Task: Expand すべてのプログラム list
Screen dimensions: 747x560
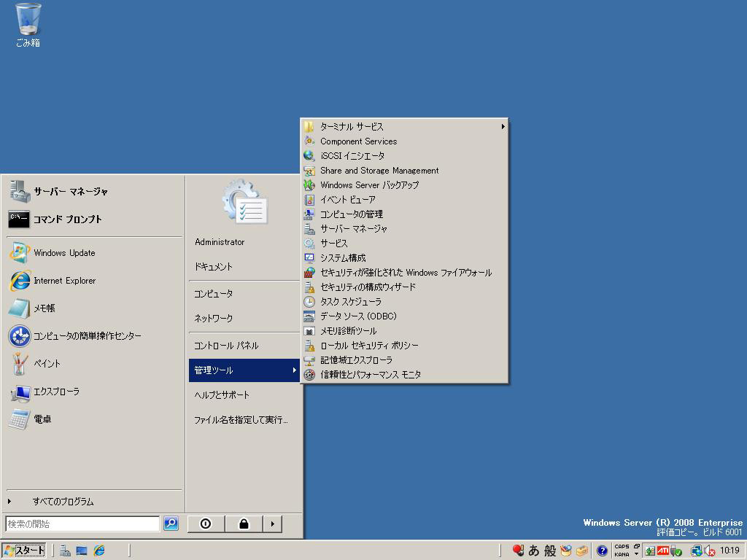Action: pyautogui.click(x=63, y=502)
